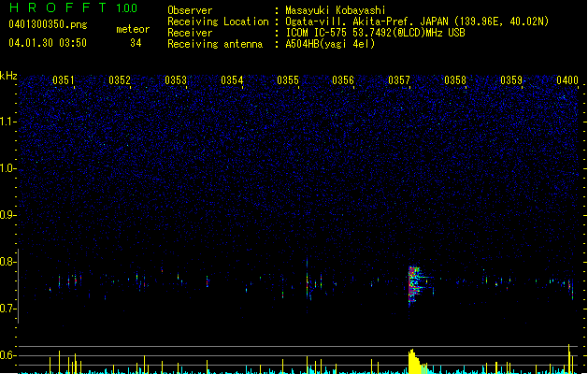Click the vertical echo streak at 0355
This screenshot has height=374, width=588.
pyautogui.click(x=308, y=279)
